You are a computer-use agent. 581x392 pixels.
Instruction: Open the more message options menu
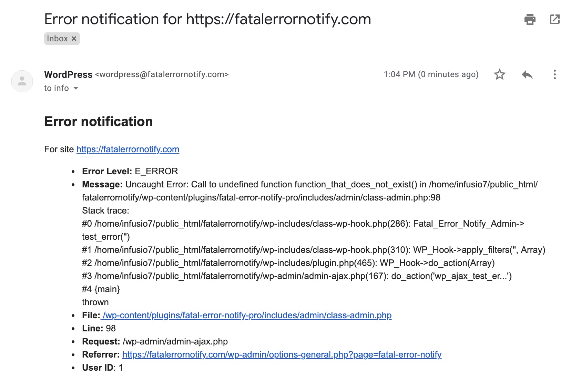click(555, 74)
